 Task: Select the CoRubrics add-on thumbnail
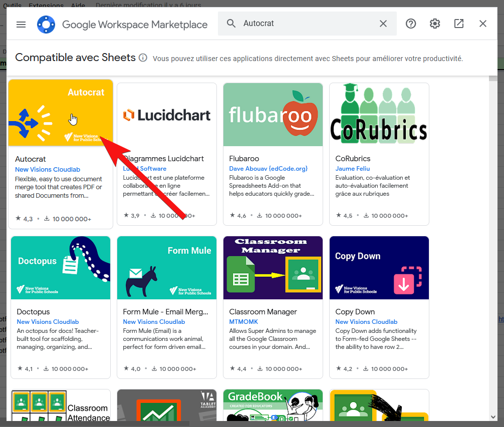379,115
